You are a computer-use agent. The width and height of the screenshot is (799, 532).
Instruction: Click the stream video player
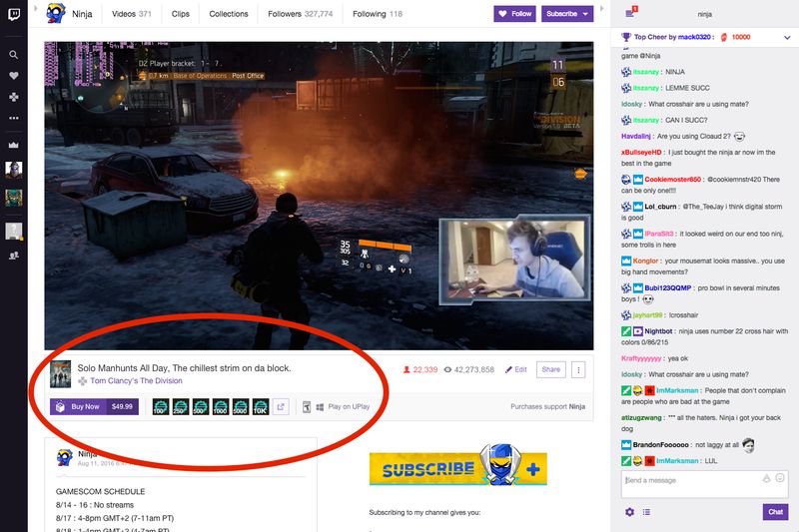[319, 196]
